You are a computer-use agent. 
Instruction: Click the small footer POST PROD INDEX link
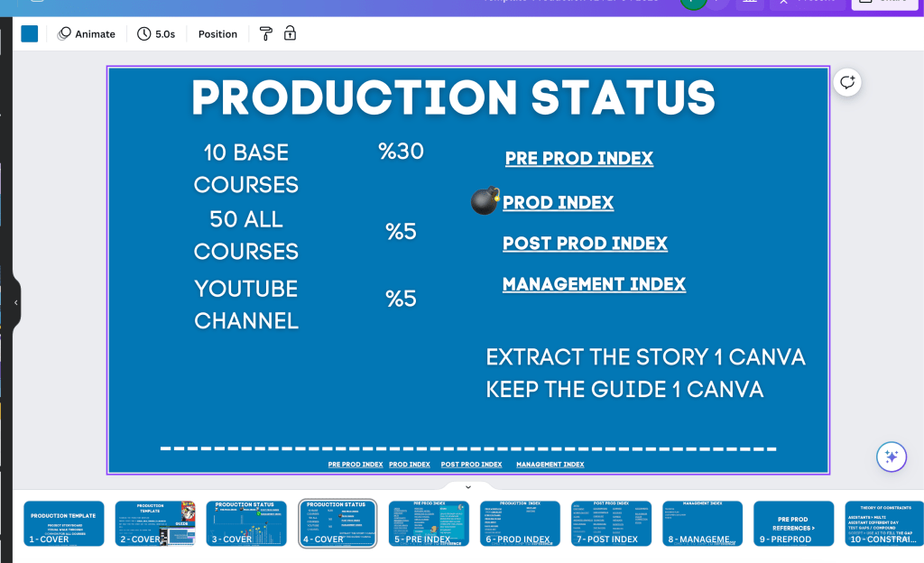(x=471, y=465)
